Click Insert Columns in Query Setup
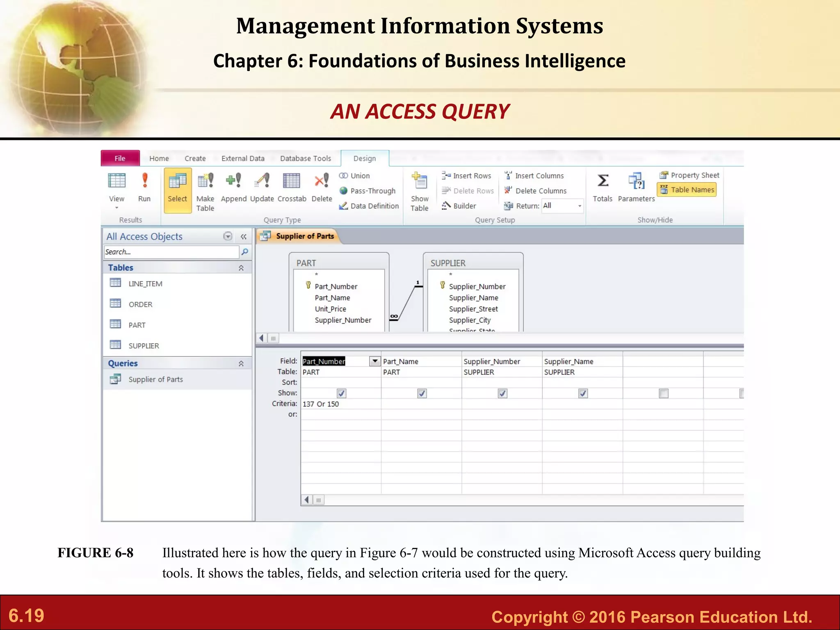This screenshot has width=840, height=630. tap(534, 176)
